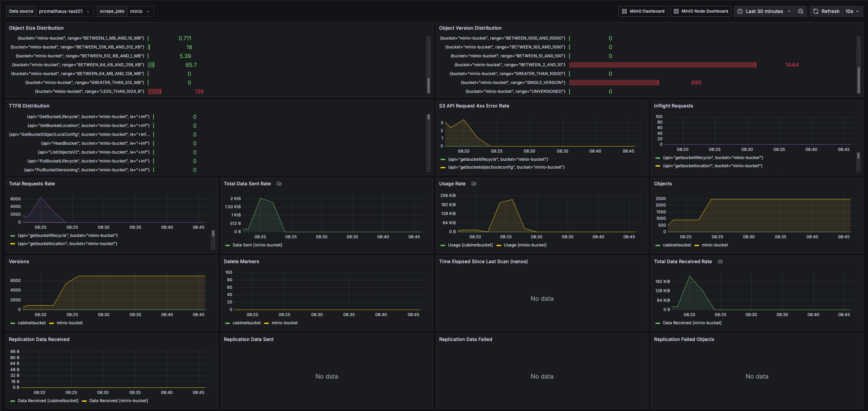Open the MinIO Dashboard link
Image resolution: width=868 pixels, height=411 pixels.
pyautogui.click(x=643, y=11)
